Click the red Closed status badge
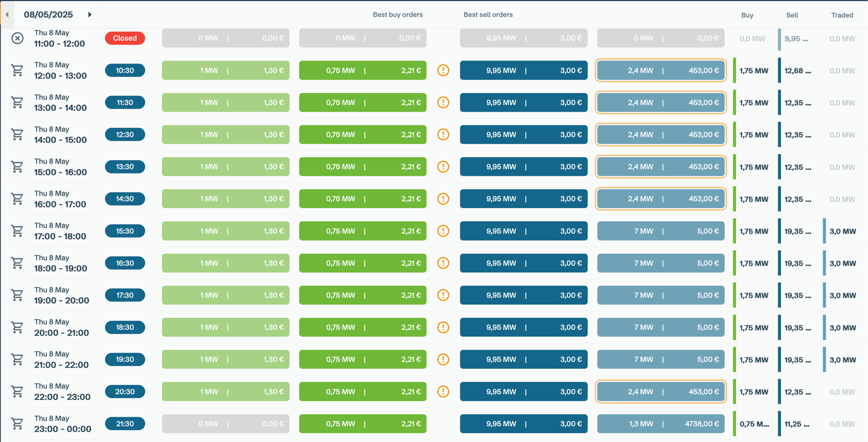The image size is (868, 442). pyautogui.click(x=125, y=38)
